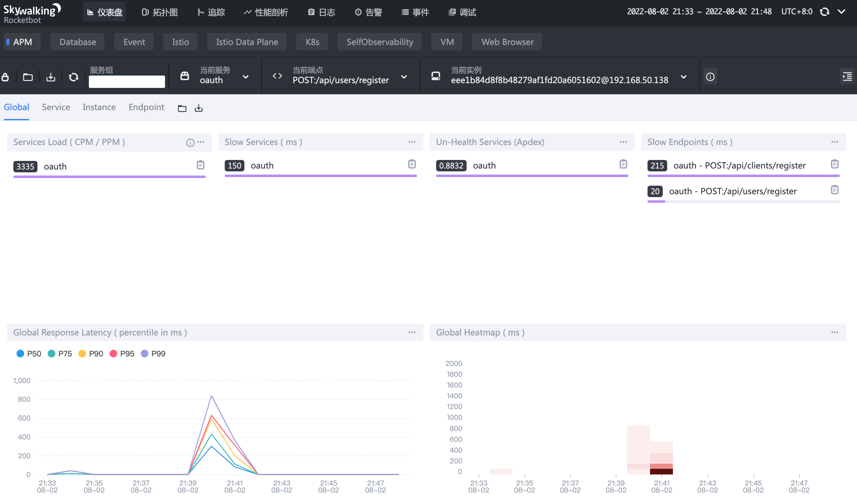The image size is (857, 504).
Task: Click the 0.8832 Apdex value badge
Action: click(x=451, y=166)
